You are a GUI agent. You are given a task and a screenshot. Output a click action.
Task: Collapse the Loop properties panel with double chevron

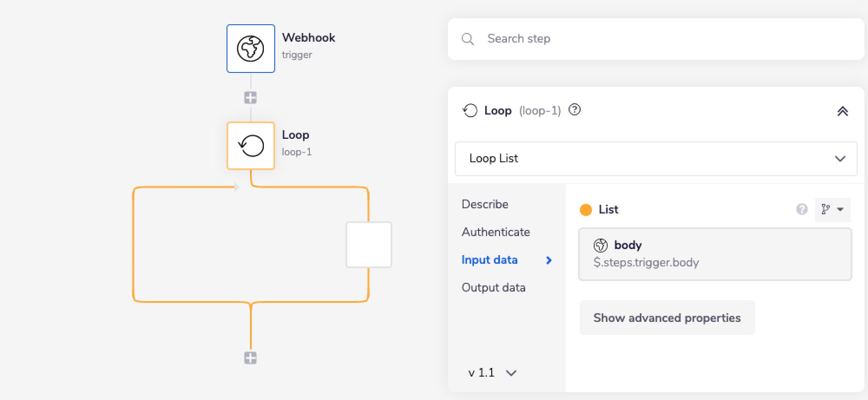click(x=843, y=111)
